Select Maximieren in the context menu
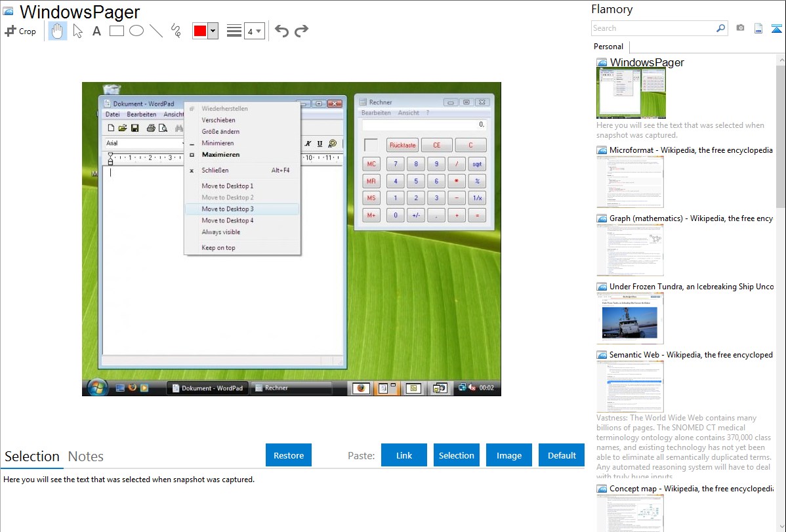This screenshot has width=786, height=532. [243, 154]
